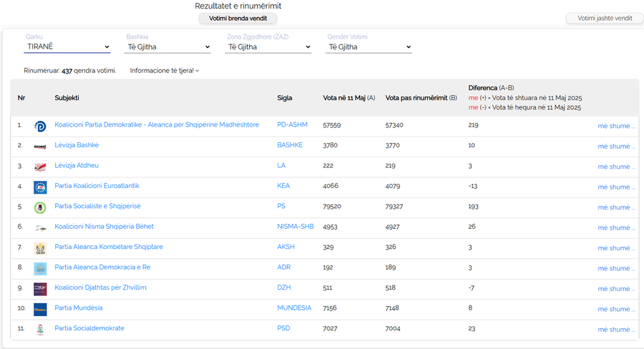Click the PD-ASHM sigla link
The image size is (644, 349).
(x=292, y=124)
